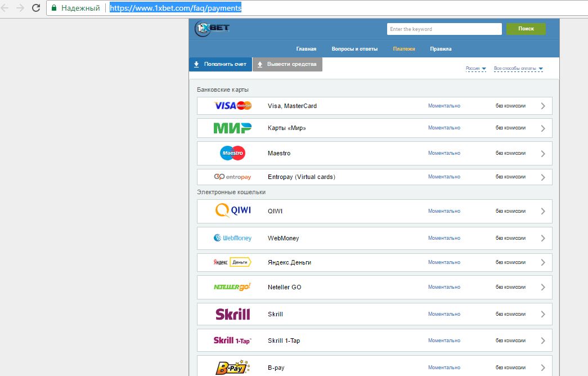Screen dimensions: 588x376
Task: Reload the page with the refresh icon
Action: 36,8
